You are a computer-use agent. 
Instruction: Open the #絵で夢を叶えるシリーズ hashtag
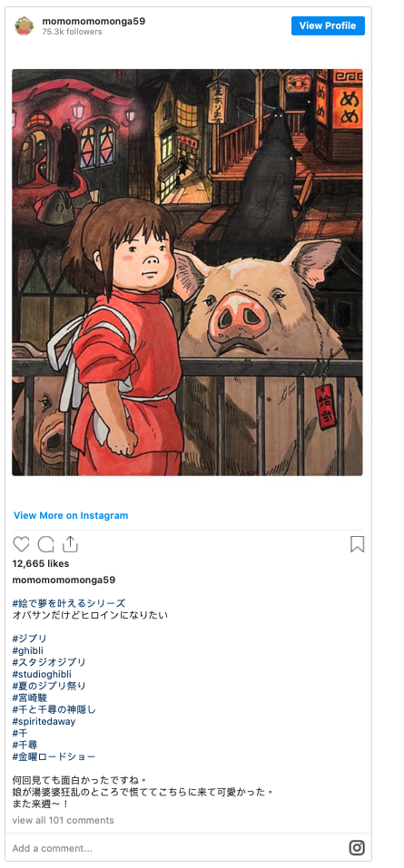click(69, 603)
